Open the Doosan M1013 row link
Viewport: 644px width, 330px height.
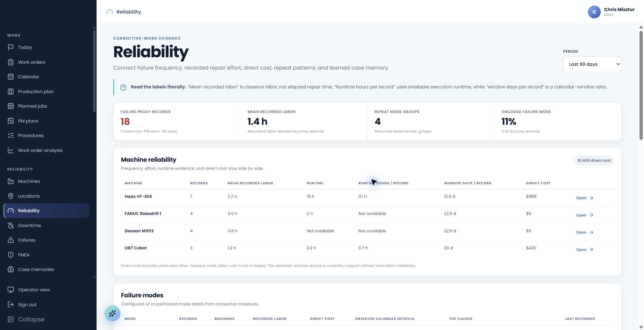point(584,232)
